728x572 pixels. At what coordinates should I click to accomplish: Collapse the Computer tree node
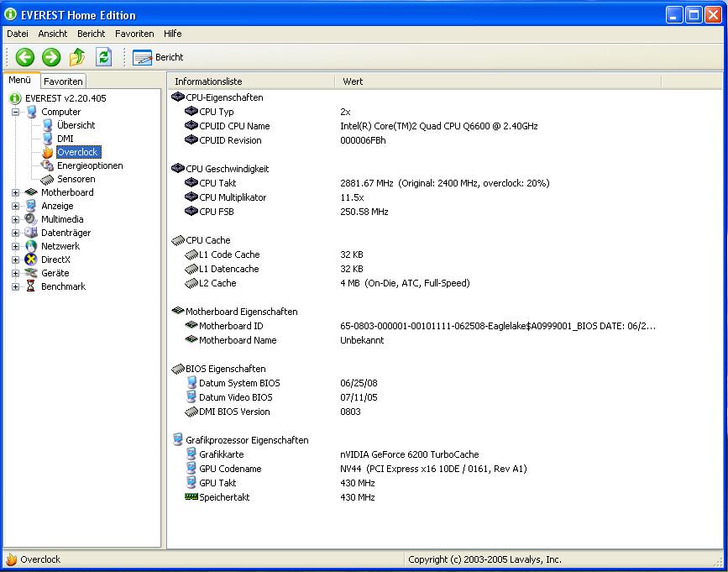click(x=15, y=112)
